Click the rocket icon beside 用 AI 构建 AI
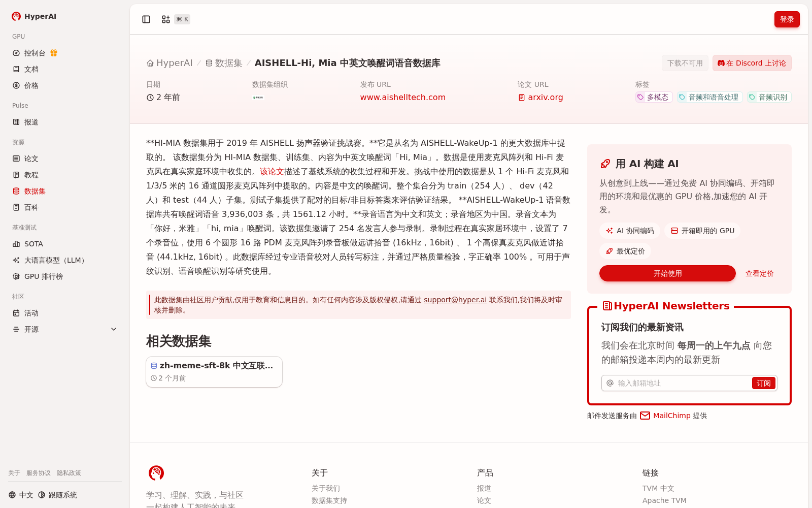This screenshot has height=508, width=812. point(605,164)
